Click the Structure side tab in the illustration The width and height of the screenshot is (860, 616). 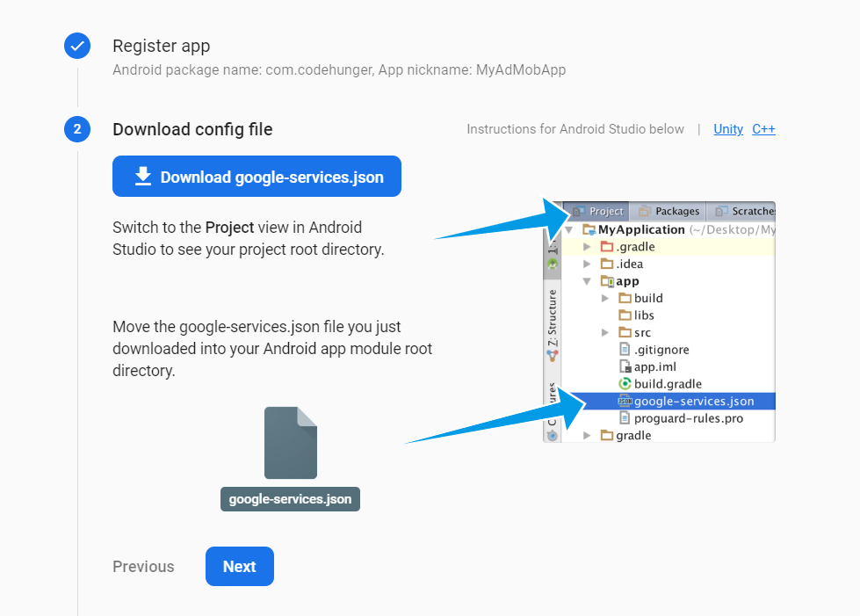pyautogui.click(x=553, y=325)
